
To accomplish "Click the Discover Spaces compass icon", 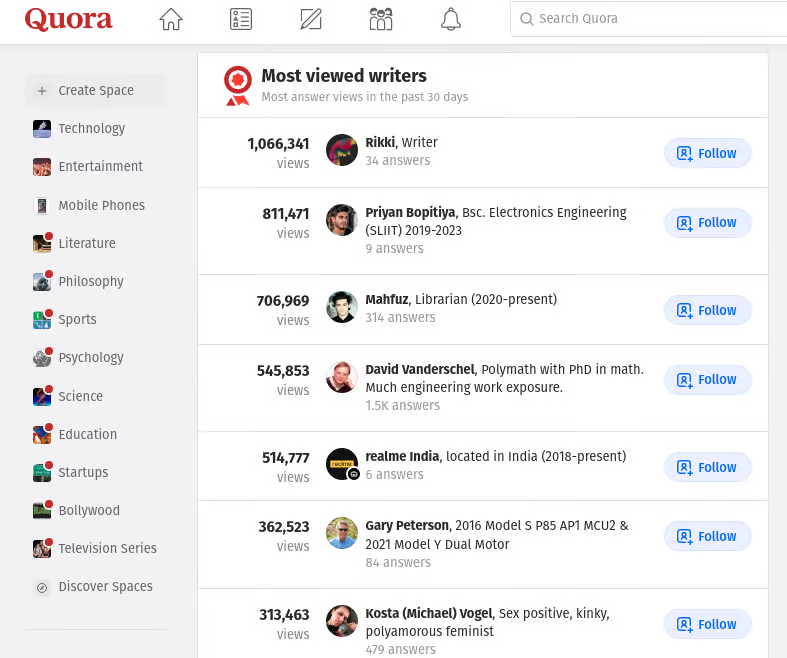I will tap(42, 587).
